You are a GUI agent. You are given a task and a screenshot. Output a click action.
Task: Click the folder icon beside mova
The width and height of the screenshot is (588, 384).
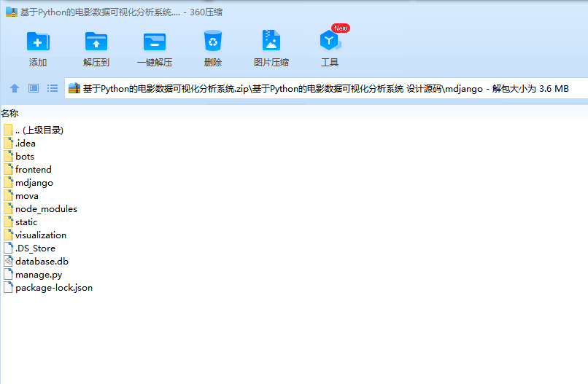coord(8,195)
